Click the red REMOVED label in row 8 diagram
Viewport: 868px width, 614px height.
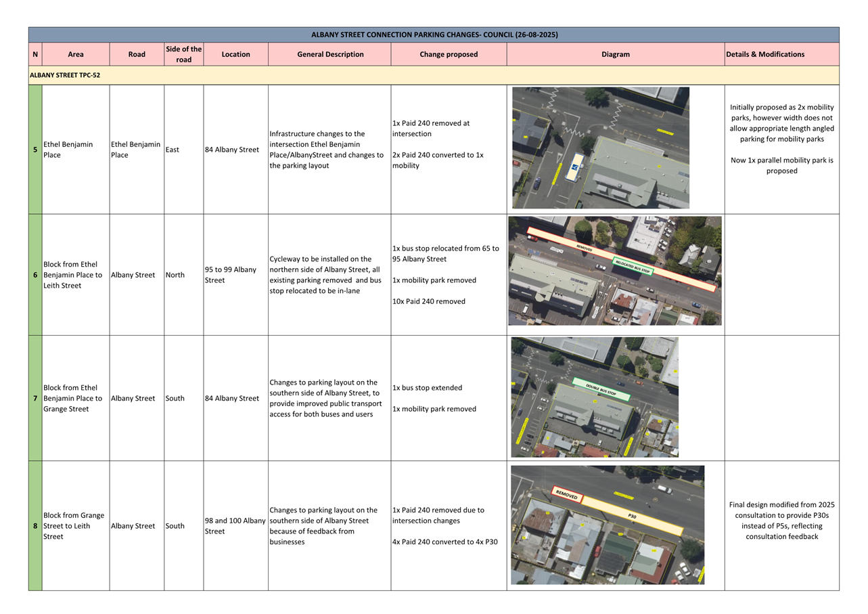566,495
